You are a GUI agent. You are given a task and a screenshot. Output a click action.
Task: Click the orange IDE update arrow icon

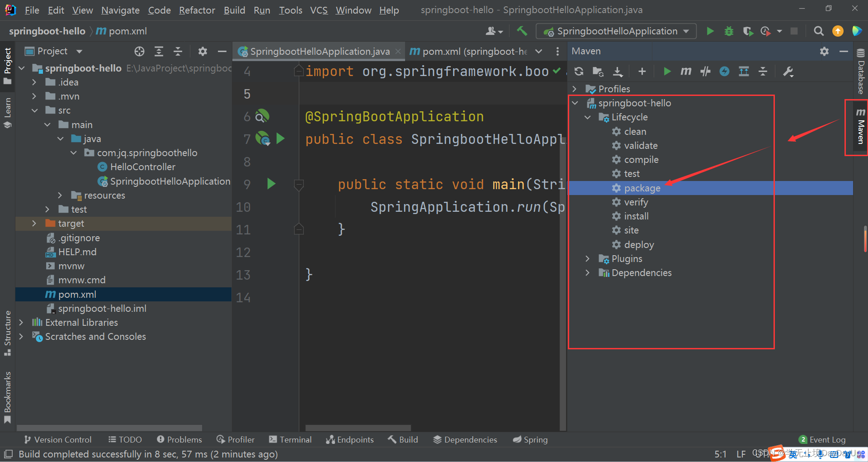pyautogui.click(x=838, y=31)
